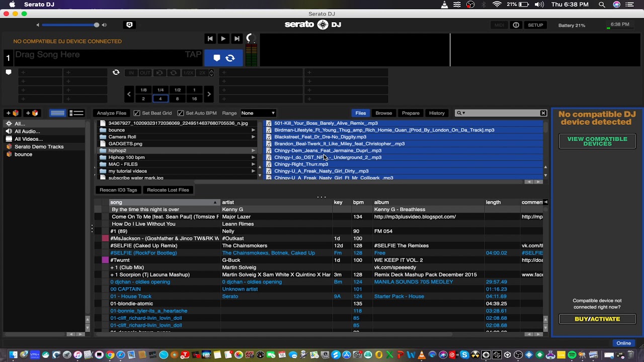The image size is (644, 362).
Task: Click the Relocate Lost Files button
Action: [168, 190]
